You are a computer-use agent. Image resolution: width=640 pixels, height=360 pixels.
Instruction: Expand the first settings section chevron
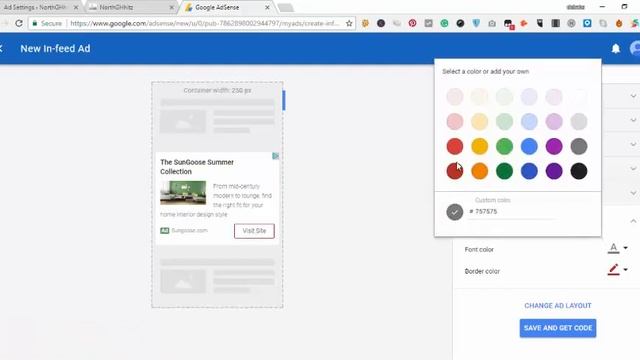633,96
